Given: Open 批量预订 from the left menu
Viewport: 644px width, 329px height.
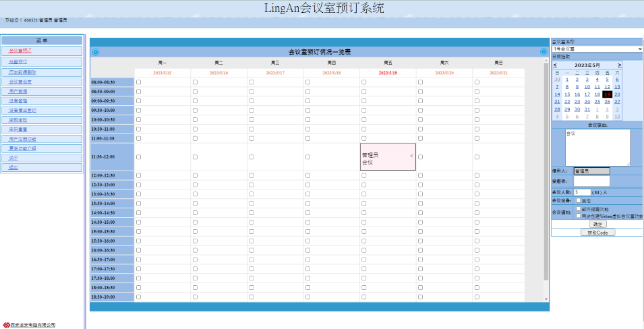Looking at the screenshot, I should 19,61.
